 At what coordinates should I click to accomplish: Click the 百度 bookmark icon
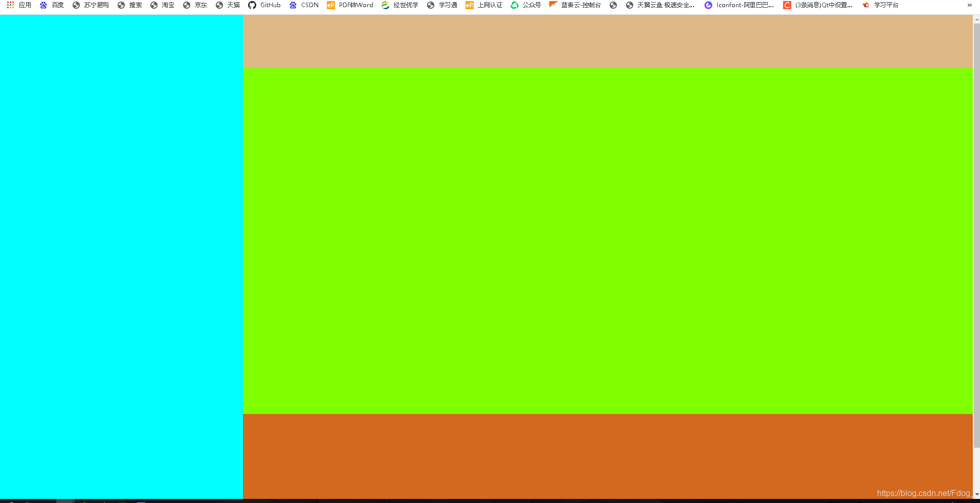43,5
